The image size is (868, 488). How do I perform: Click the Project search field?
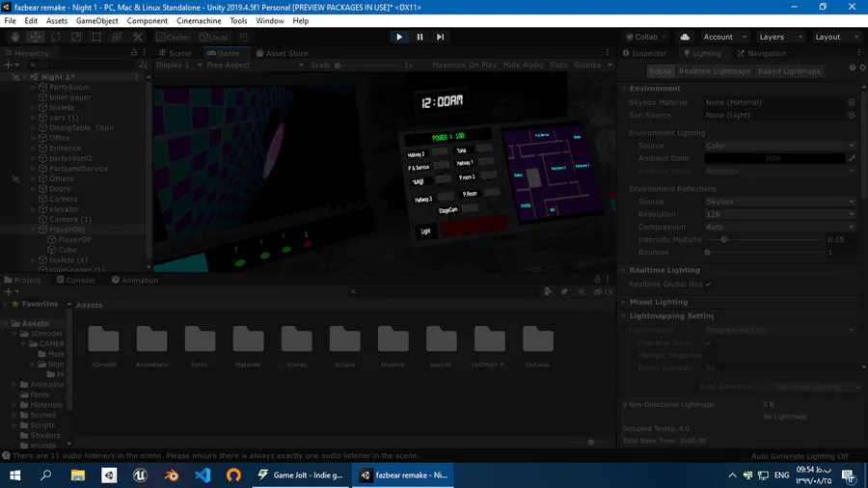click(443, 291)
